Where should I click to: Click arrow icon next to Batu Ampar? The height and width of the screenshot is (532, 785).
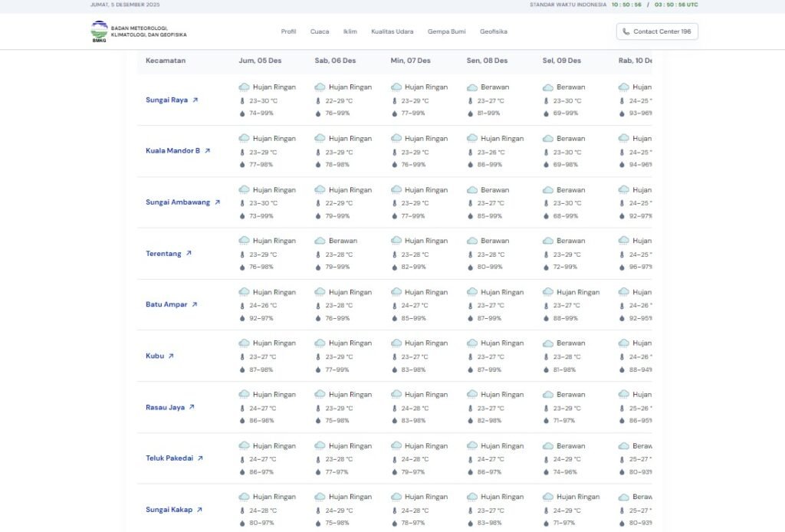195,304
